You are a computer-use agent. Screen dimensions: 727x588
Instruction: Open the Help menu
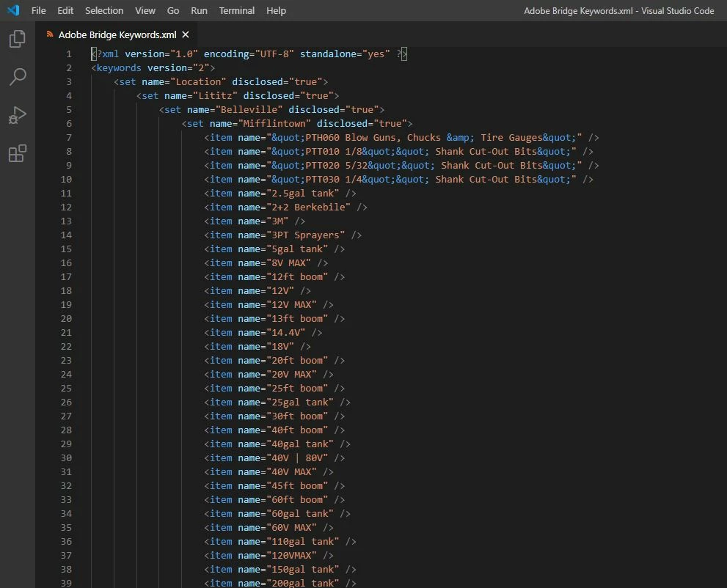coord(276,11)
